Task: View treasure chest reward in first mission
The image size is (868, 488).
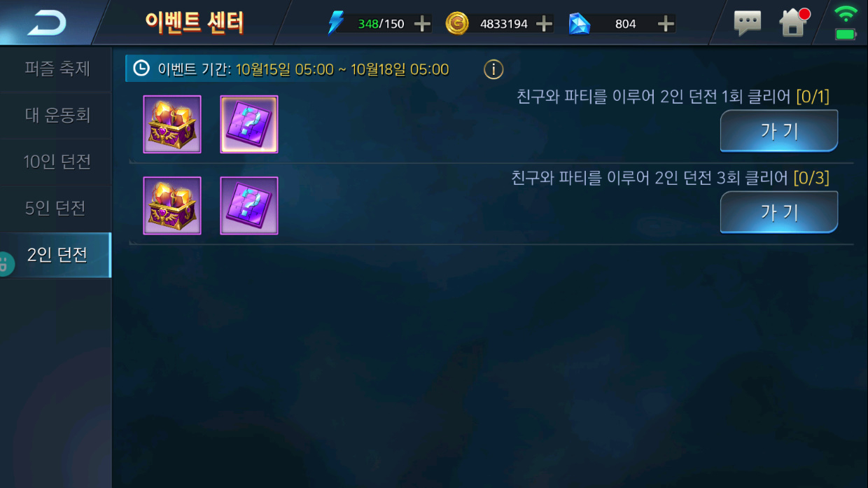Action: click(172, 125)
